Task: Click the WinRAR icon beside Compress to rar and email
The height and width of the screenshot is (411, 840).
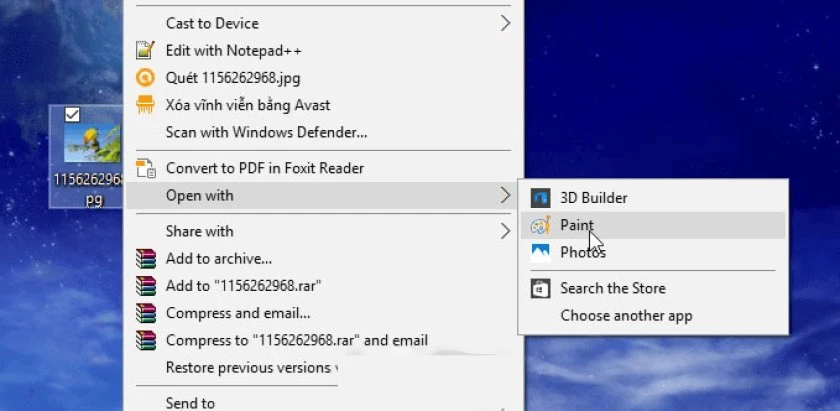Action: pos(146,340)
